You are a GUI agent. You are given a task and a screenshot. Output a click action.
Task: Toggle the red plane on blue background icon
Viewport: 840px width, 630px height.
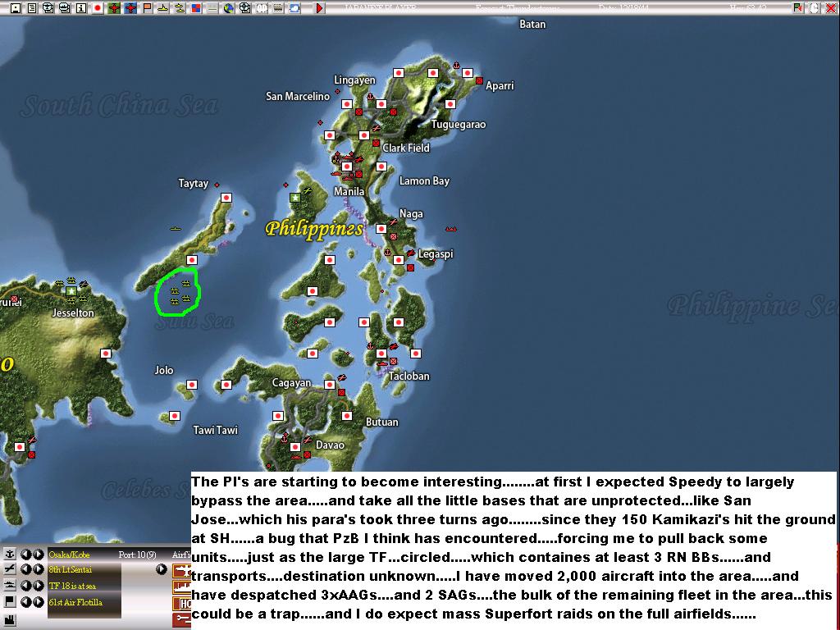130,8
